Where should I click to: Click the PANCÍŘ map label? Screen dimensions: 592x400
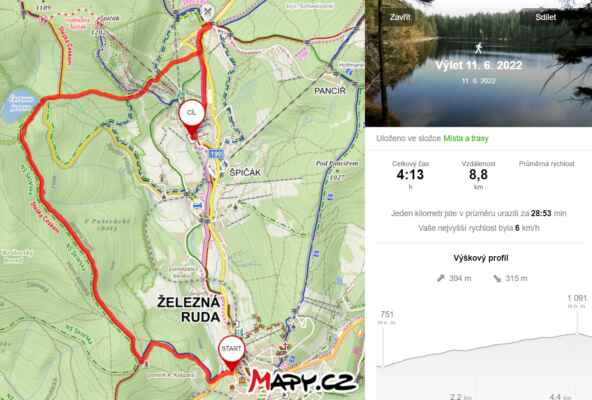[330, 91]
